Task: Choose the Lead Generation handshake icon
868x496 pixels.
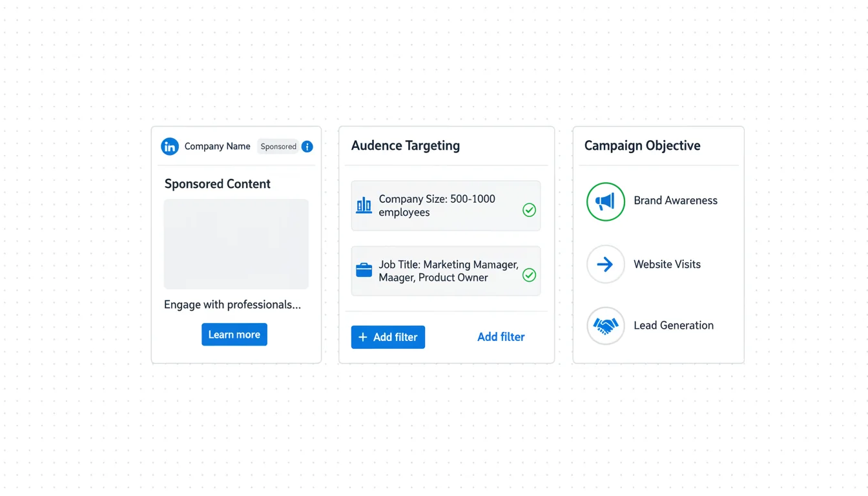Action: [x=605, y=325]
